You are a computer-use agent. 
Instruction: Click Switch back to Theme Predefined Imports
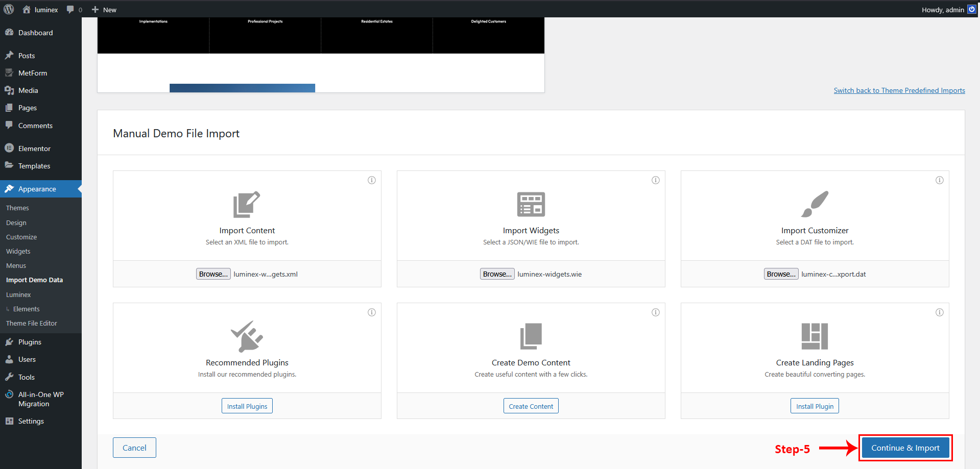pos(899,90)
